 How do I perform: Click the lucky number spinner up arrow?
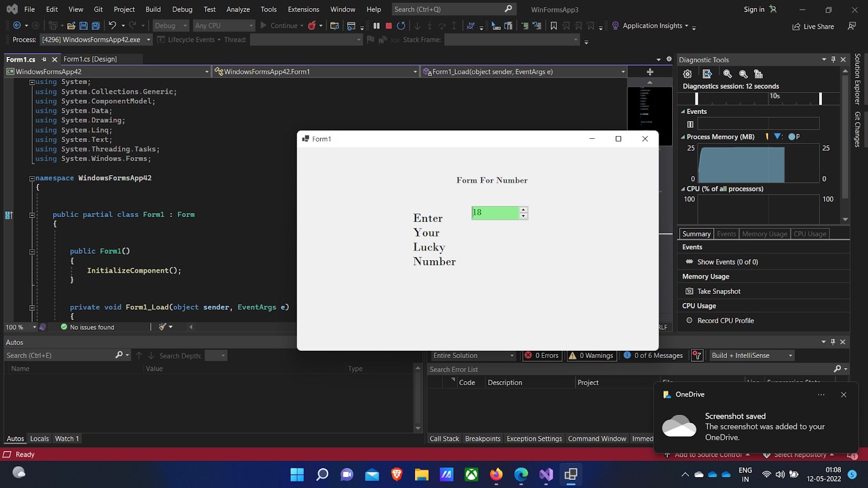[523, 210]
